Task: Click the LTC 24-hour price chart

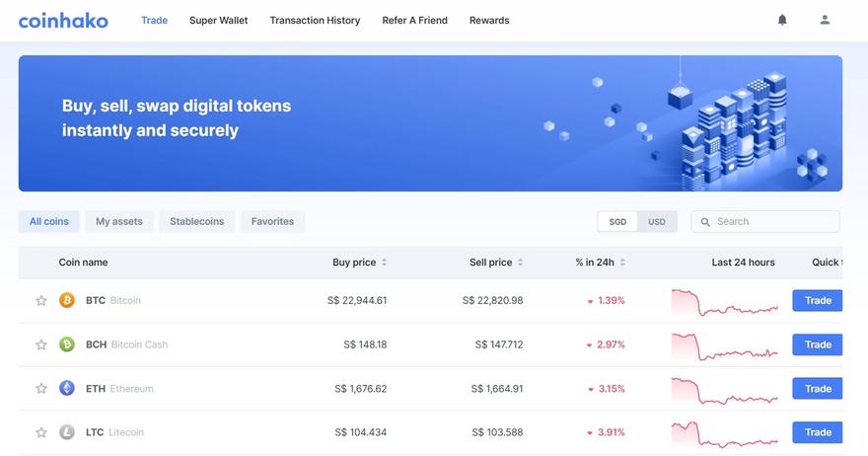Action: (725, 434)
